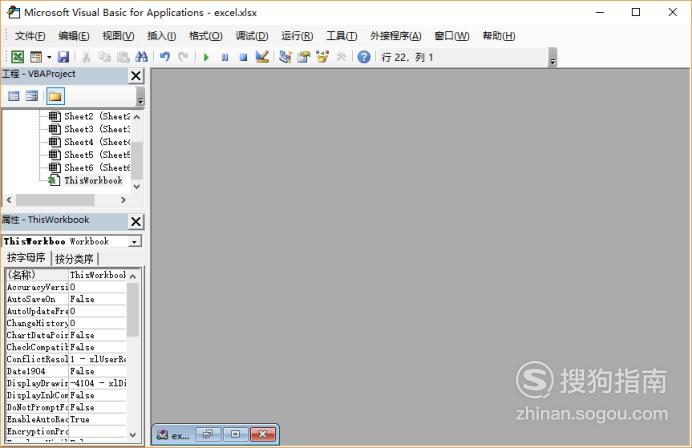Save the excel.xlsx project
This screenshot has height=448, width=692.
point(64,57)
